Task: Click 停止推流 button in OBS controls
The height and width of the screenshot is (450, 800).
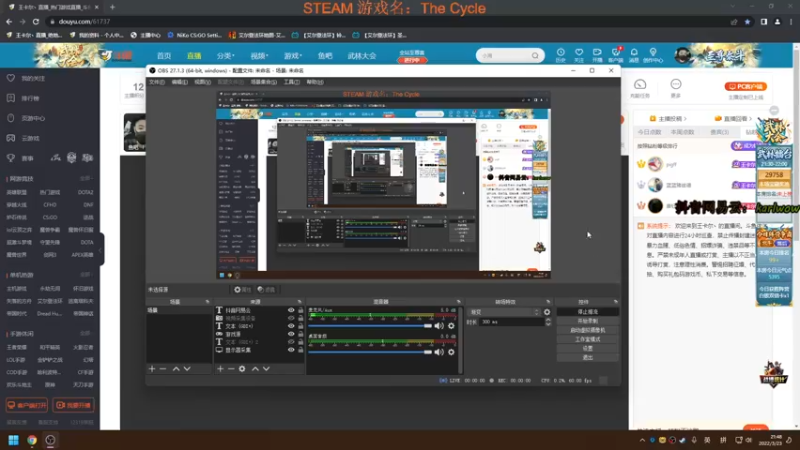Action: pyautogui.click(x=587, y=312)
